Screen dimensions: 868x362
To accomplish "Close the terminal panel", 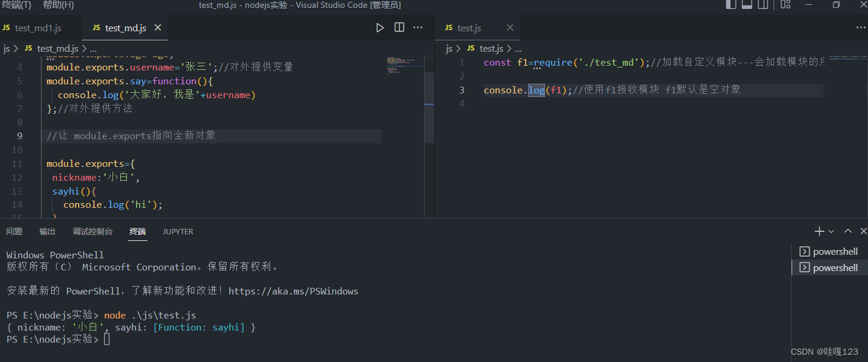I will point(863,231).
